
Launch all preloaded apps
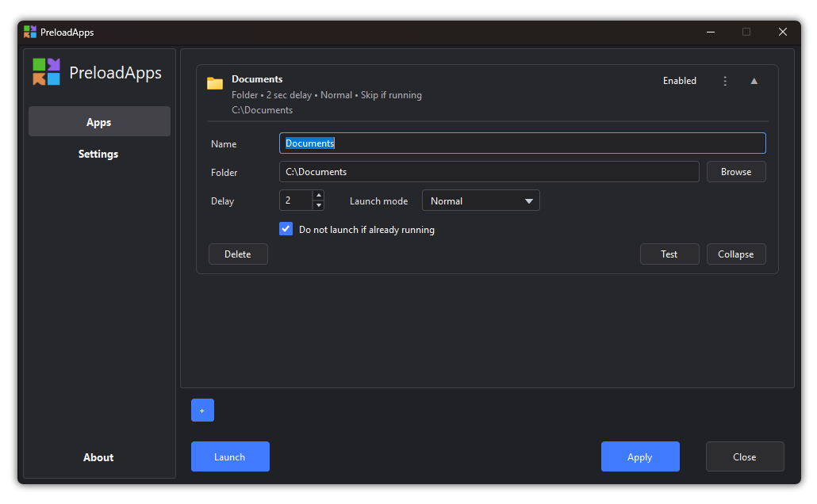[230, 456]
